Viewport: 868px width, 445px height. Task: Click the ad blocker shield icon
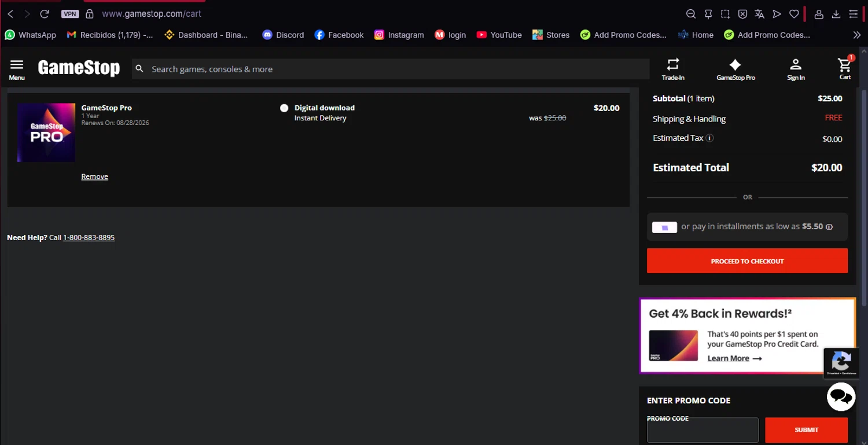pyautogui.click(x=742, y=14)
